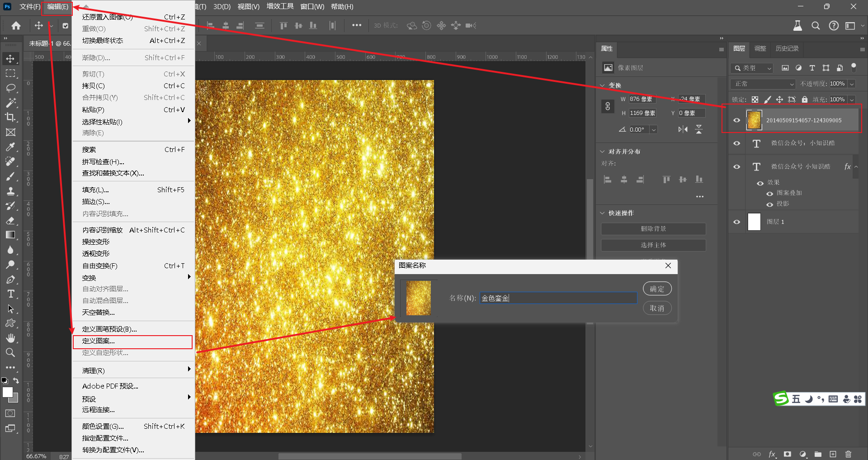Click the 删除背景 quick action button

click(653, 229)
